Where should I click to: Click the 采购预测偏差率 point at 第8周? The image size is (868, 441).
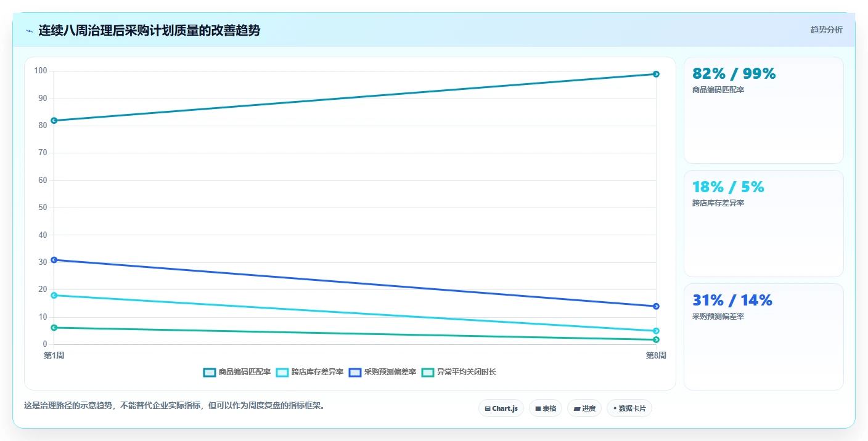656,306
